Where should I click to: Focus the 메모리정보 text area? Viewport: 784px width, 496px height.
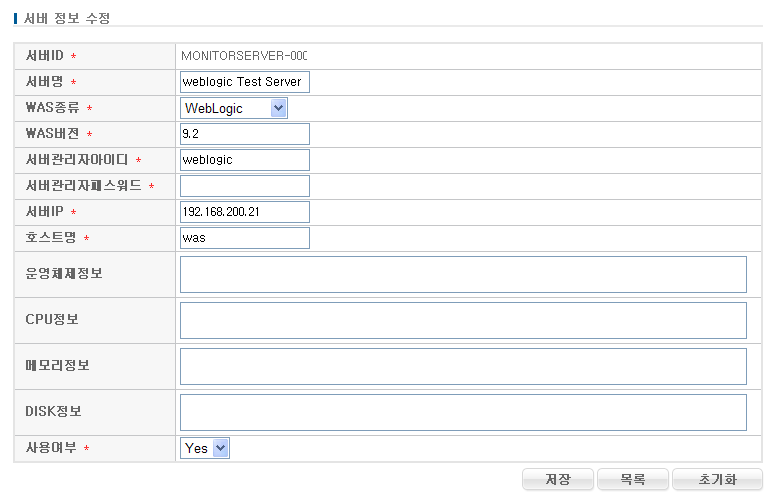(462, 366)
